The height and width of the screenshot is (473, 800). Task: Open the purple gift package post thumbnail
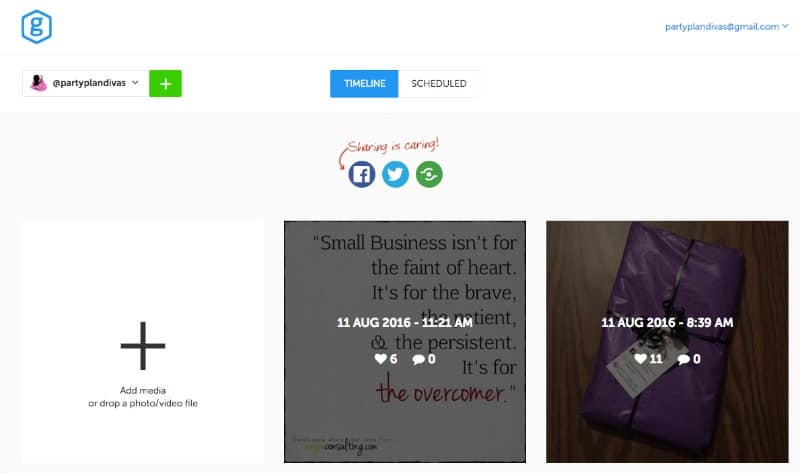coord(667,342)
